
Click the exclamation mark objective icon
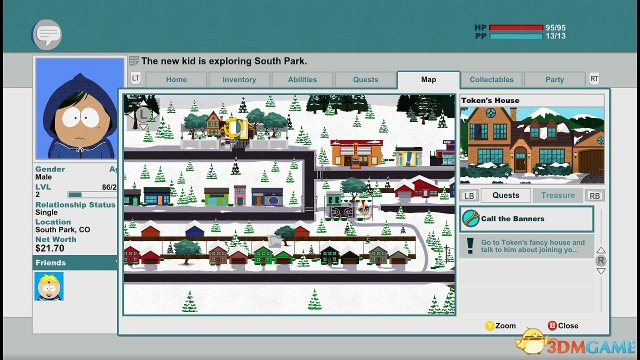(x=470, y=246)
